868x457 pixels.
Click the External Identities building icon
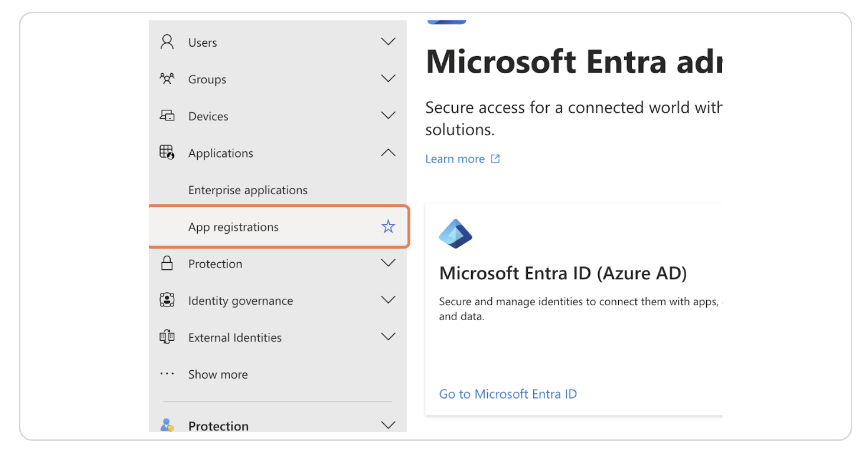coord(167,337)
